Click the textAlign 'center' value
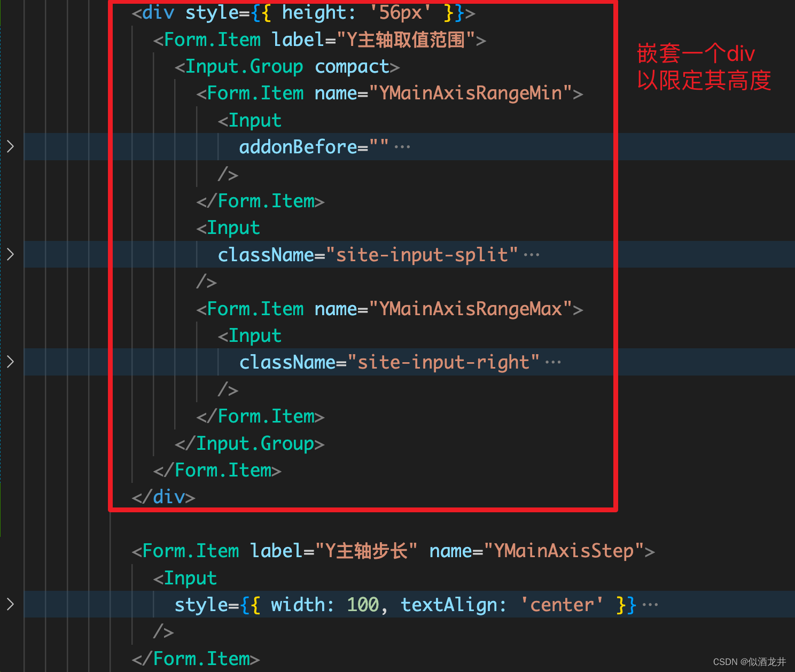Image resolution: width=795 pixels, height=672 pixels. 562,605
